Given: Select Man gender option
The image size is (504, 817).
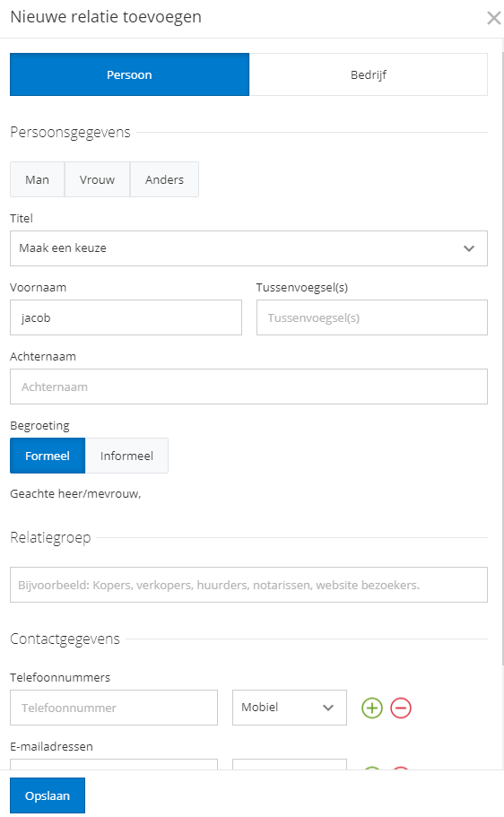Looking at the screenshot, I should click(x=37, y=179).
